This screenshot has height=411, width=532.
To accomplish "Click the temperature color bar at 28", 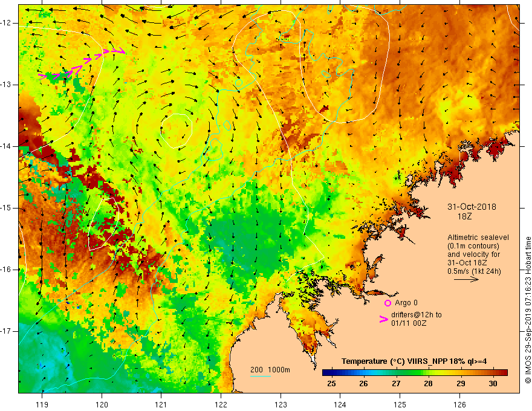I will [428, 373].
